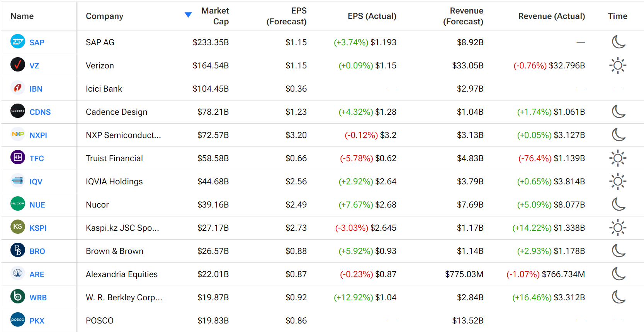Screen dimensions: 644x332
Task: Open the KSPI ticker link
Action: 38,228
